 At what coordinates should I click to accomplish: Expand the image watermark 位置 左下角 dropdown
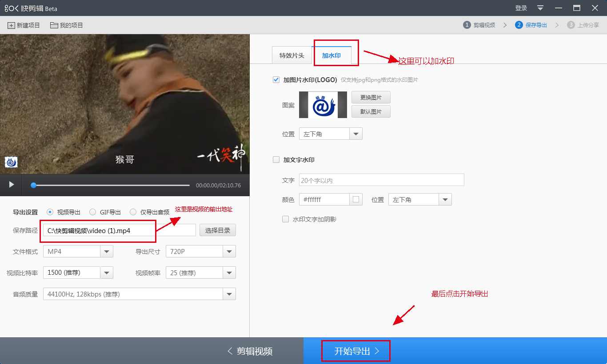[x=356, y=134]
